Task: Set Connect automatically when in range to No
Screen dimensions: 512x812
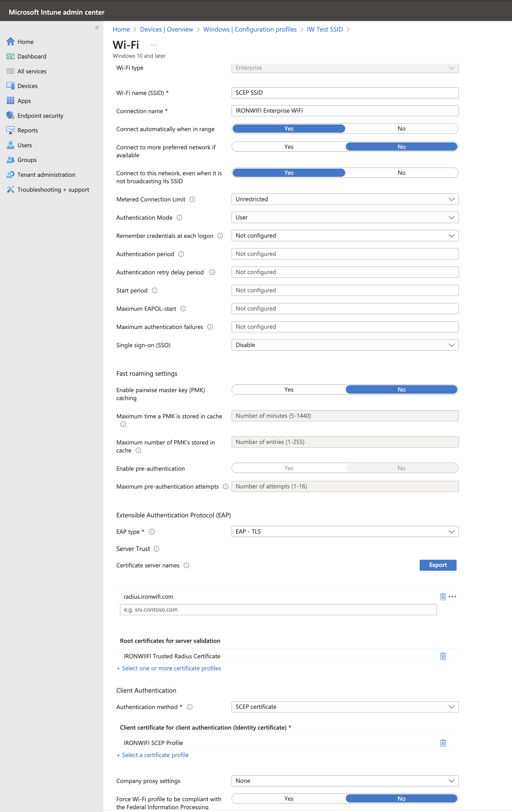Action: (x=401, y=129)
